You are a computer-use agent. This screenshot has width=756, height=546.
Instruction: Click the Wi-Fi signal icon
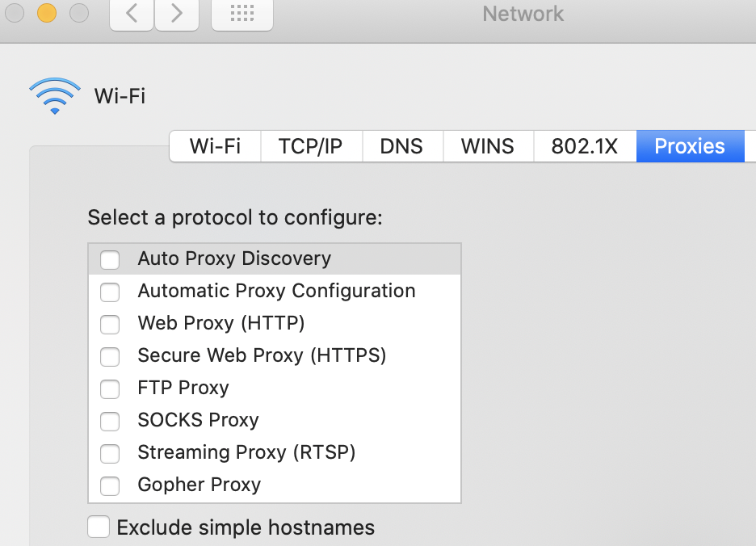point(55,96)
